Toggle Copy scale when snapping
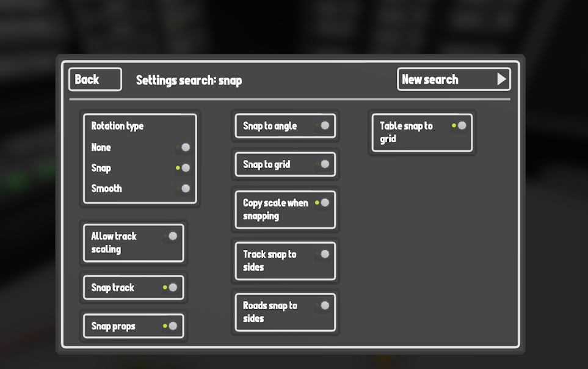Viewport: 588px width, 369px height. [x=324, y=203]
